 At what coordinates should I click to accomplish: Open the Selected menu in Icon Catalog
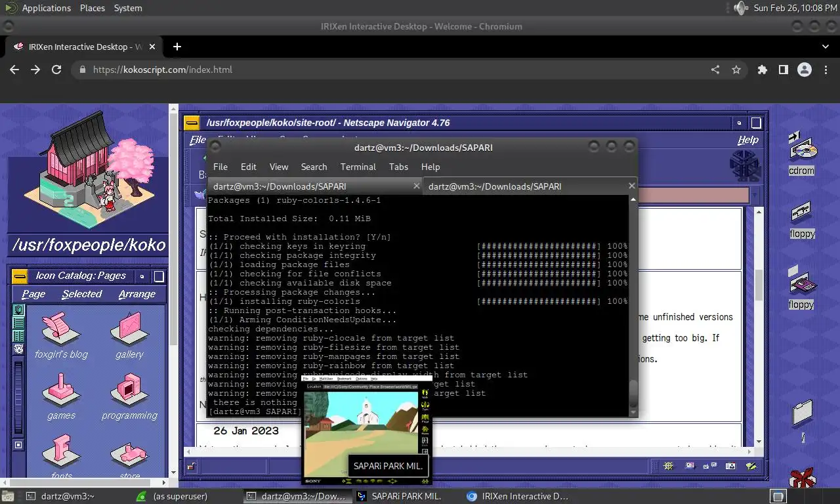pyautogui.click(x=82, y=294)
